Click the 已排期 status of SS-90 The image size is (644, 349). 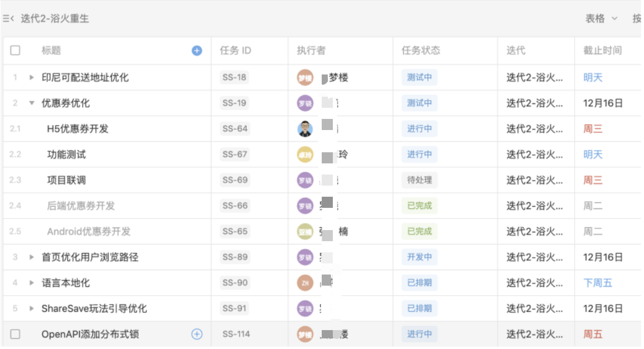coord(420,282)
